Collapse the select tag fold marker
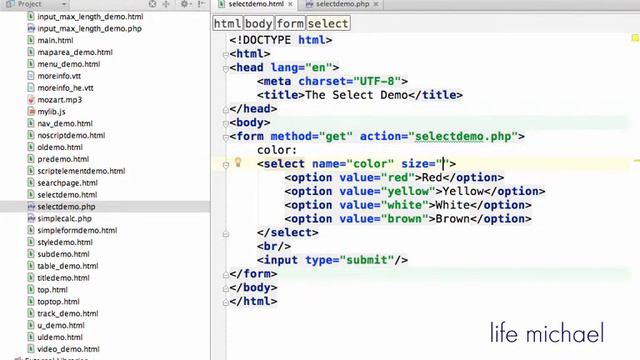 (226, 164)
